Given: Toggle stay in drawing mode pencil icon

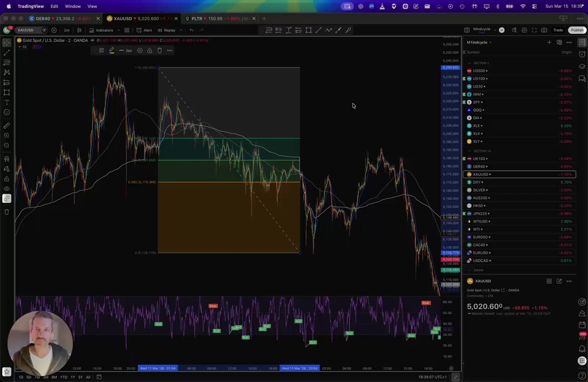Looking at the screenshot, I should click(7, 169).
